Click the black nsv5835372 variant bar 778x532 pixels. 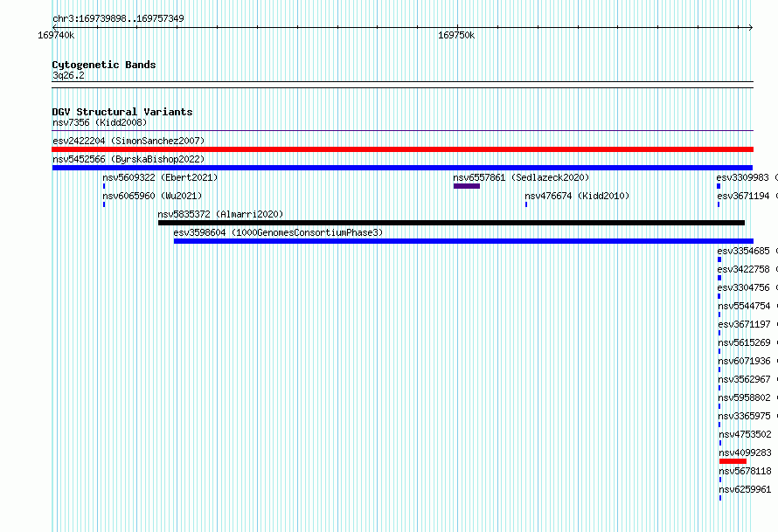pos(452,223)
